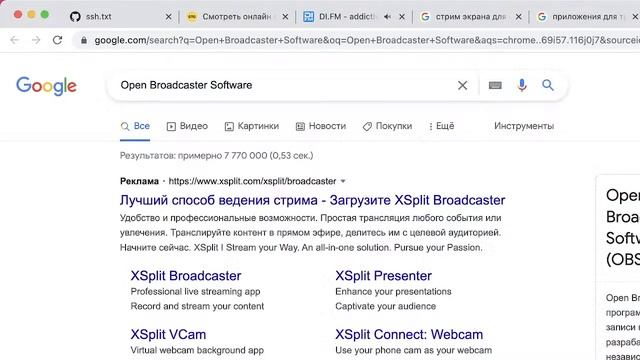Viewport: 640px width, 360px height.
Task: Clear the search query with X
Action: coord(462,85)
